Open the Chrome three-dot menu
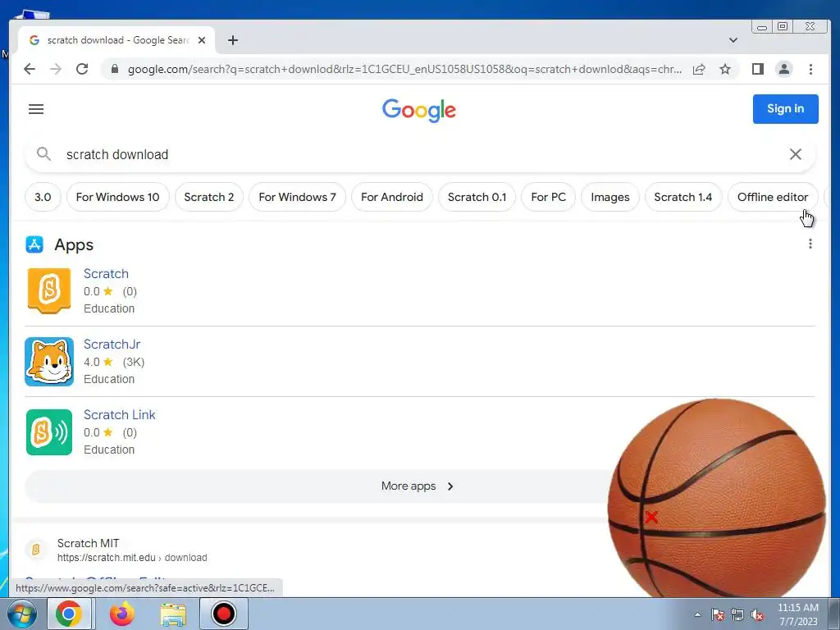Image resolution: width=840 pixels, height=630 pixels. point(810,69)
